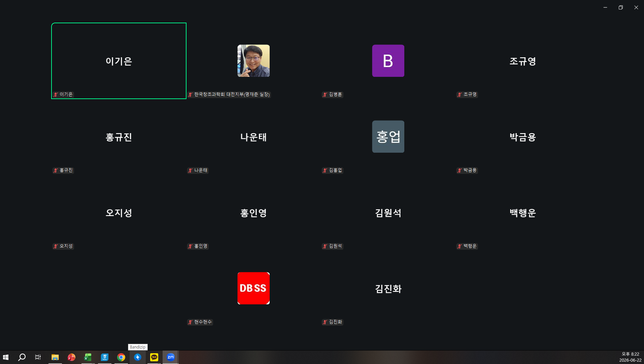Open the Zoom icon in taskbar
This screenshot has width=644, height=364.
pyautogui.click(x=171, y=357)
